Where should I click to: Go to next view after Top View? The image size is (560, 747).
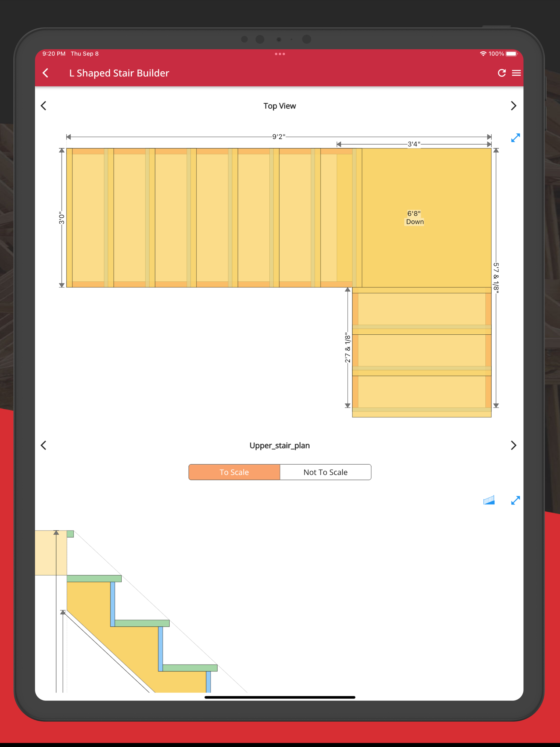[x=514, y=106]
